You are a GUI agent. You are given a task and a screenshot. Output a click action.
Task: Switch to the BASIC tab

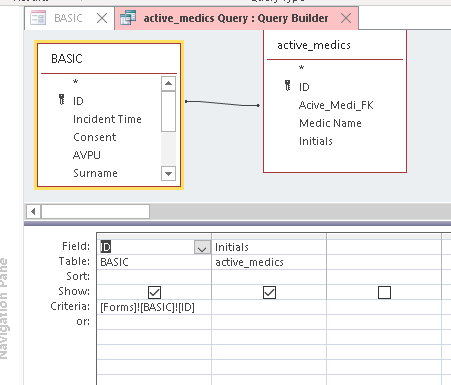tap(68, 18)
